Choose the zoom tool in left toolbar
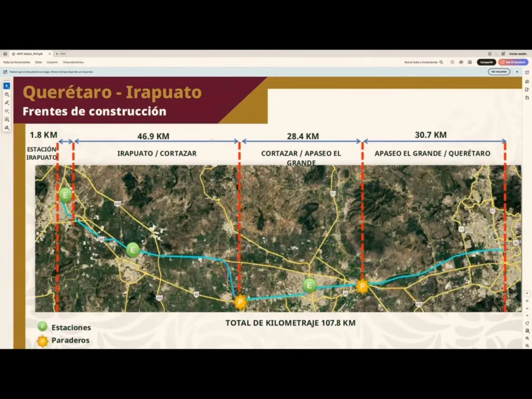The width and height of the screenshot is (532, 399). click(x=7, y=94)
